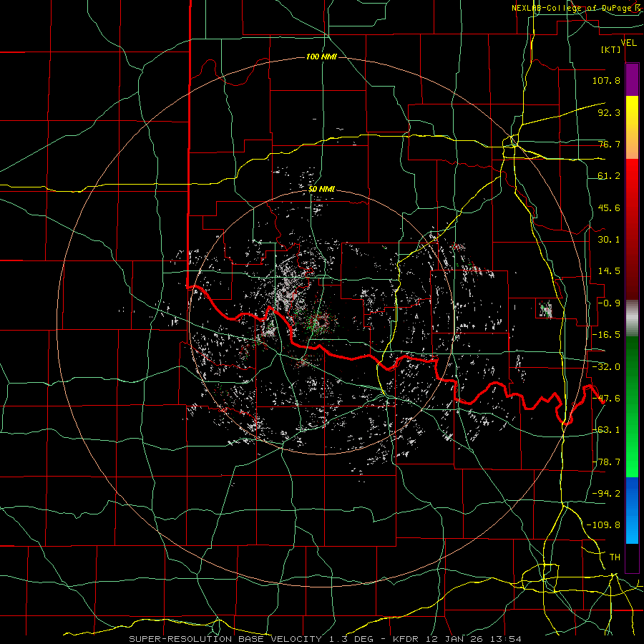Image resolution: width=644 pixels, height=644 pixels.
Task: Click the VEL legend title
Action: click(628, 43)
